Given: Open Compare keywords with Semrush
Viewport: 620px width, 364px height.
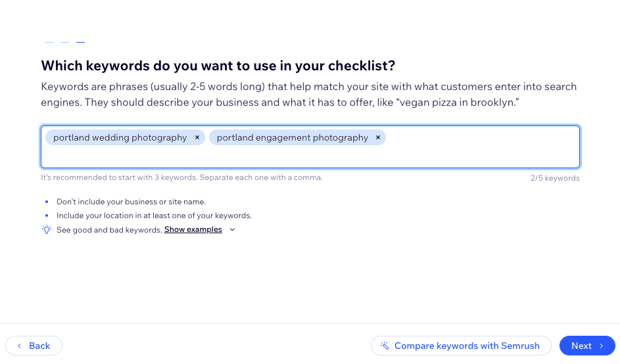Looking at the screenshot, I should click(461, 346).
